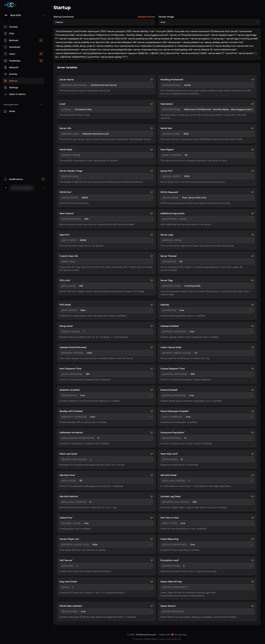Set PVE Mode dropdown to true
The image size is (265, 644).
116,310
